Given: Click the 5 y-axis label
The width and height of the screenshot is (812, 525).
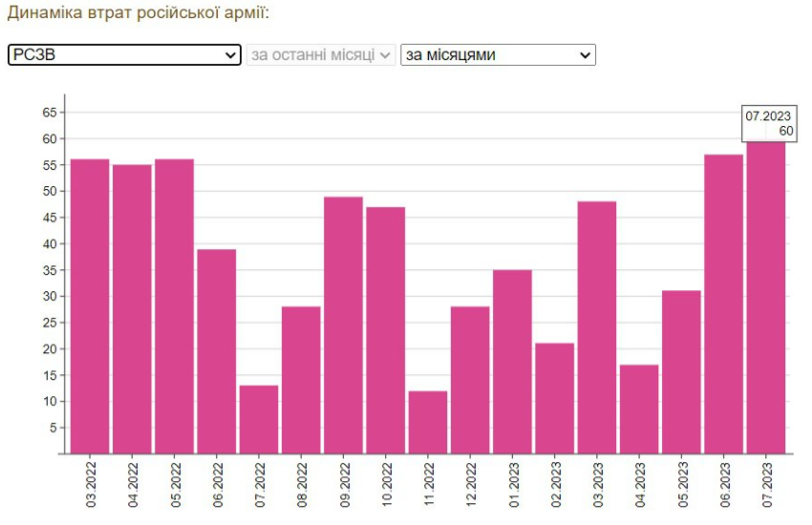Looking at the screenshot, I should click(53, 428).
